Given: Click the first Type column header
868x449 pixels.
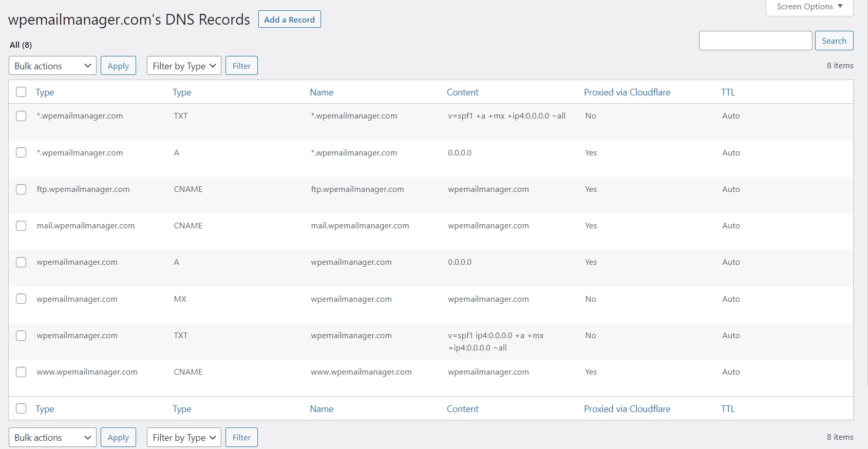Looking at the screenshot, I should pos(45,92).
